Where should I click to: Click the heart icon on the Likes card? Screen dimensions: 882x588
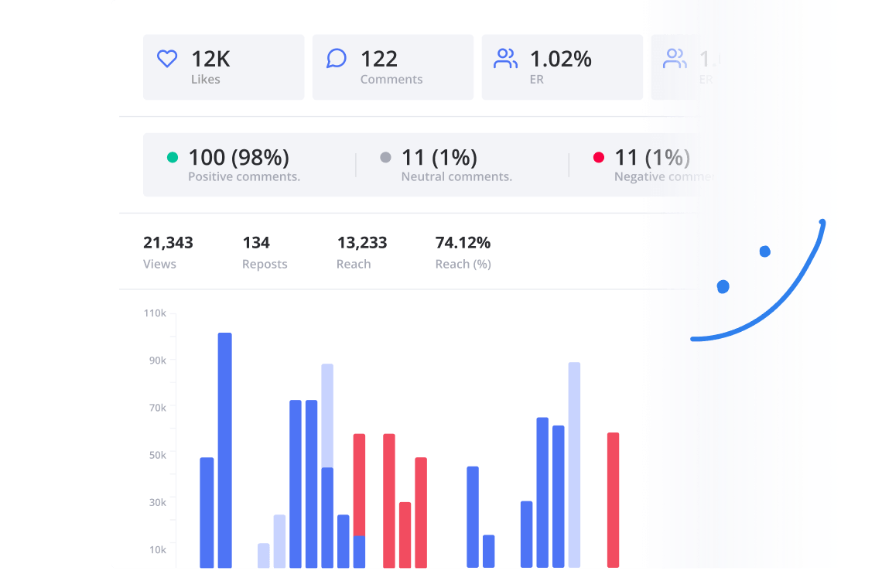(166, 58)
